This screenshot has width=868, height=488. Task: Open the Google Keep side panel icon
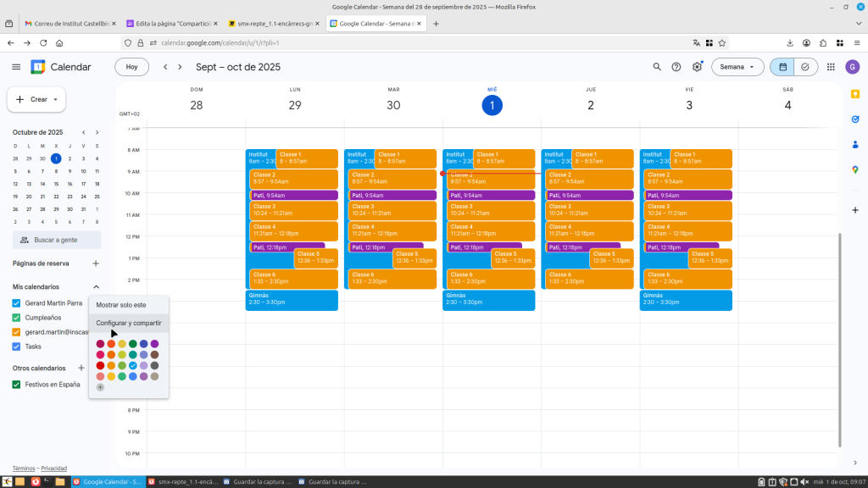click(855, 94)
